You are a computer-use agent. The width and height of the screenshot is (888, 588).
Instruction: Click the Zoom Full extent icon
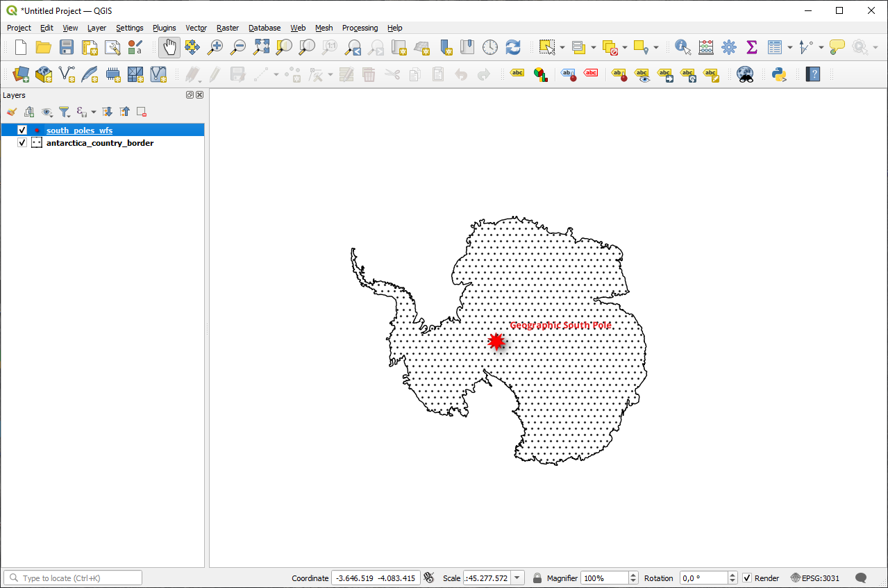(x=261, y=47)
